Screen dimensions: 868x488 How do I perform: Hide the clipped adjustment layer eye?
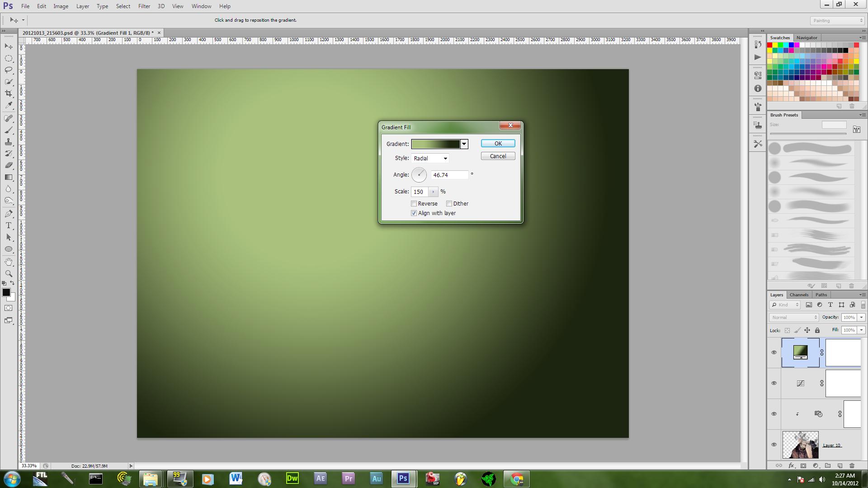pyautogui.click(x=774, y=414)
